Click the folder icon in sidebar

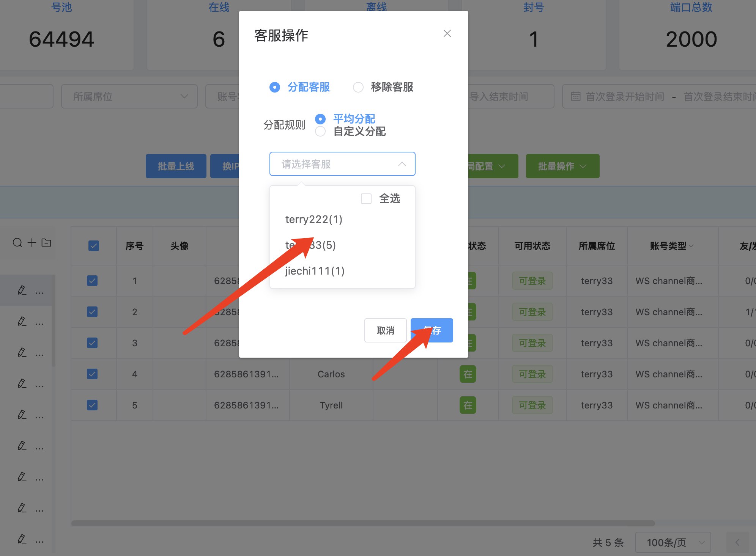pos(46,243)
